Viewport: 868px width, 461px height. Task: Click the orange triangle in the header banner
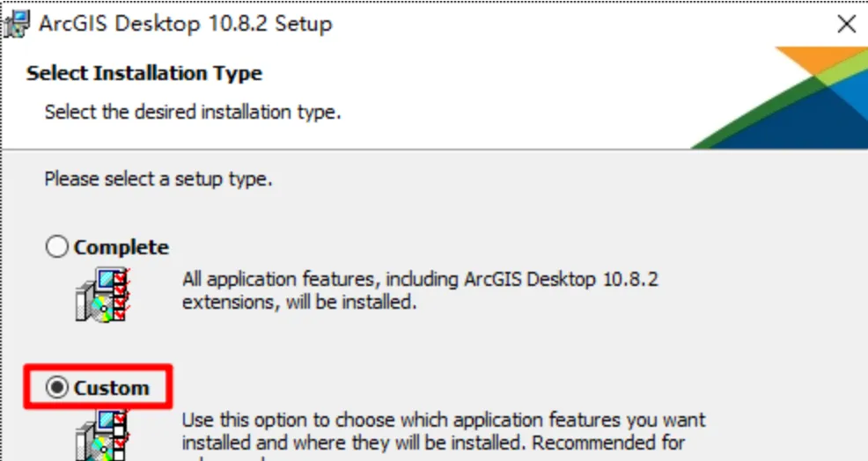[814, 60]
